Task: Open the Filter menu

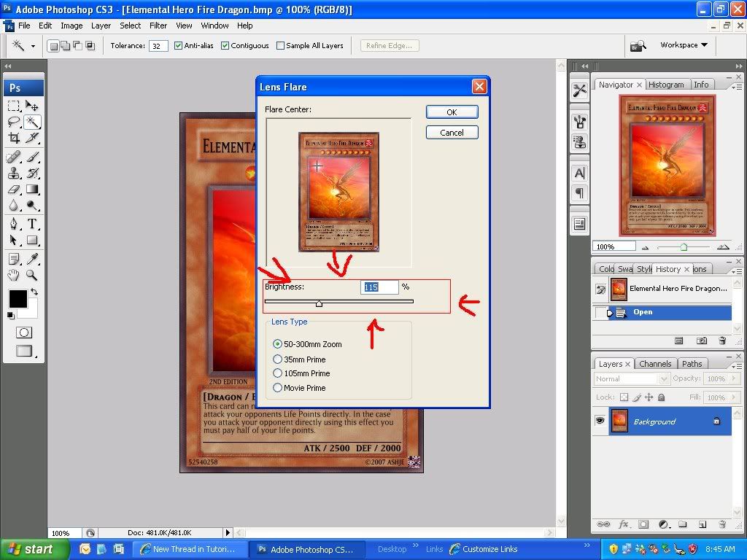Action: [x=158, y=26]
